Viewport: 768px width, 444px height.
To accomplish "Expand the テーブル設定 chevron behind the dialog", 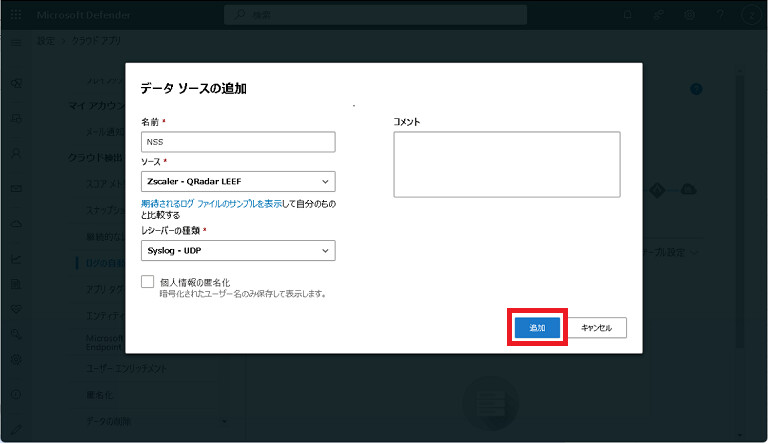I will [694, 252].
